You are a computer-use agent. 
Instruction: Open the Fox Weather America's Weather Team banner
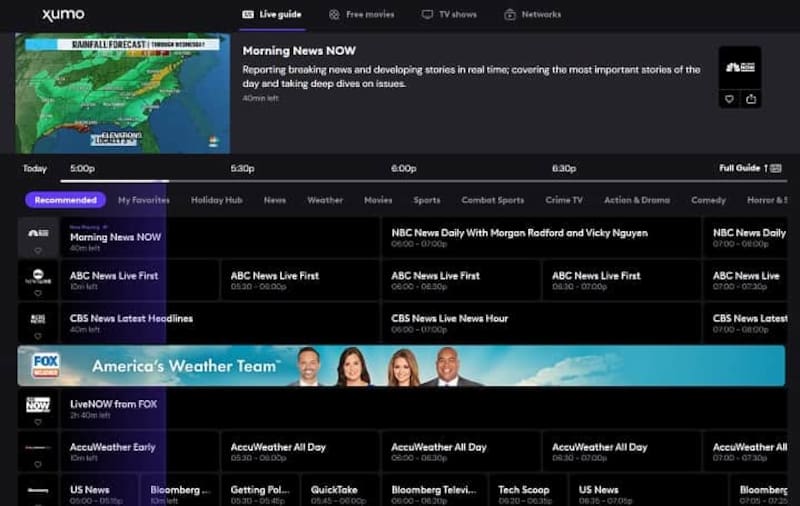401,366
